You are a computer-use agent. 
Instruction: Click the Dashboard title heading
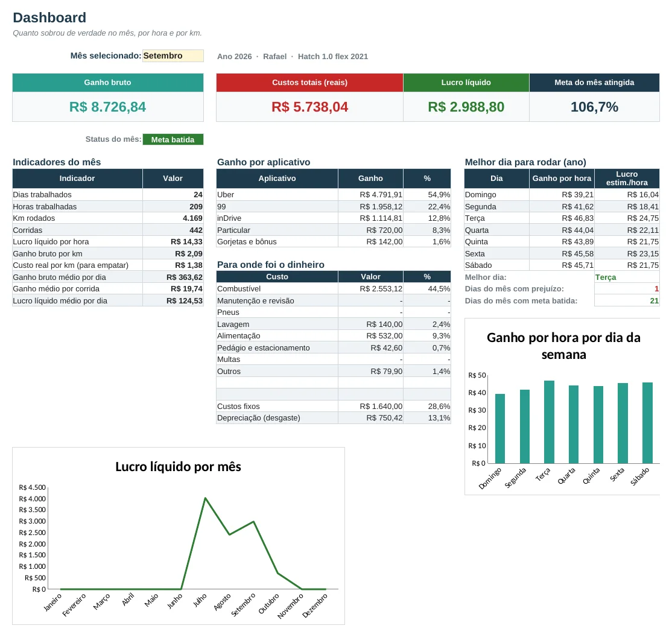tap(49, 17)
